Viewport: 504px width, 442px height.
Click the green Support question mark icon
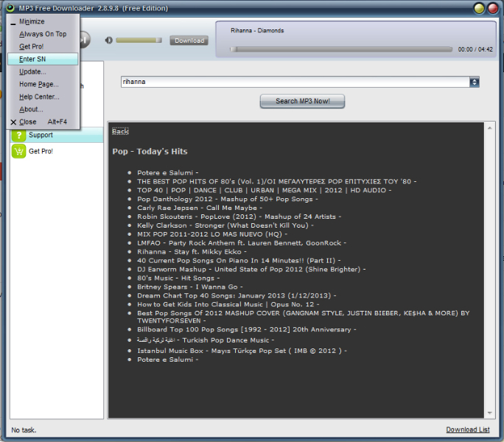19,136
